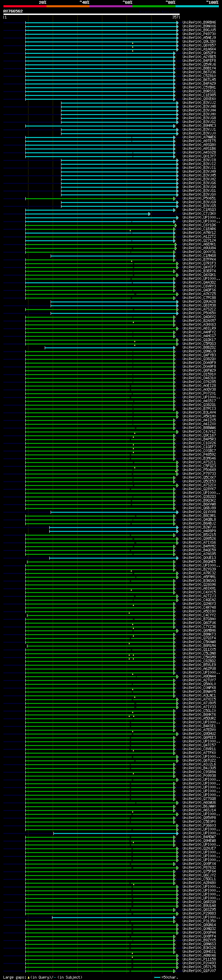The image size is (222, 980).
Task: Select UniRef100_B3LAV4 hit
Action: tap(199, 412)
